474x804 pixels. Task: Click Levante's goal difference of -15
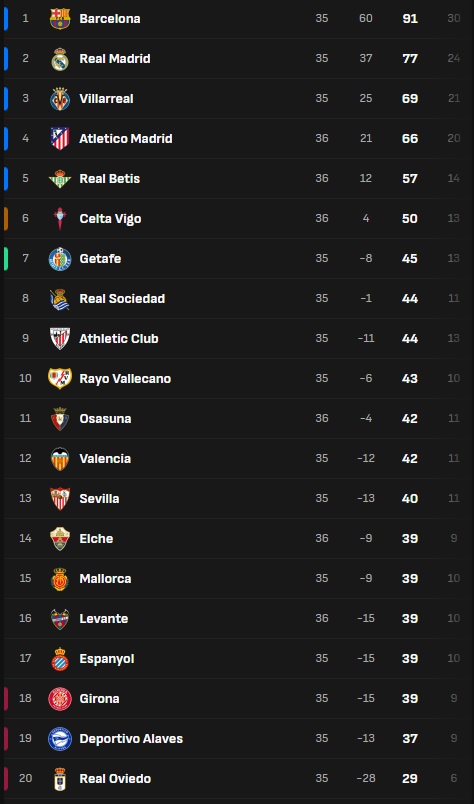point(366,618)
